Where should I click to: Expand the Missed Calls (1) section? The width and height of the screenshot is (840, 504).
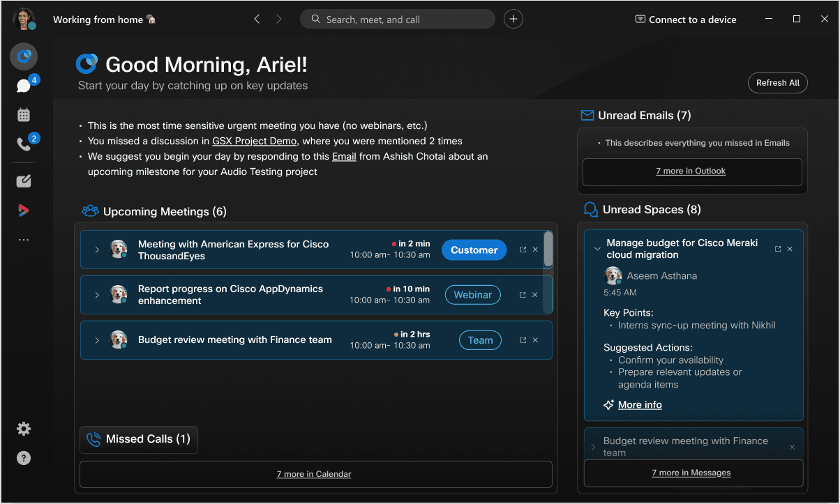point(139,439)
